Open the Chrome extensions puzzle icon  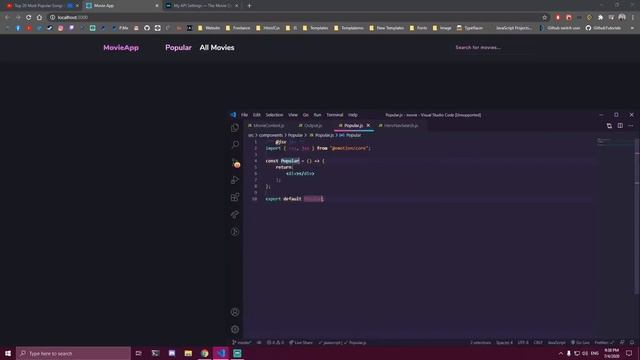[x=600, y=18]
